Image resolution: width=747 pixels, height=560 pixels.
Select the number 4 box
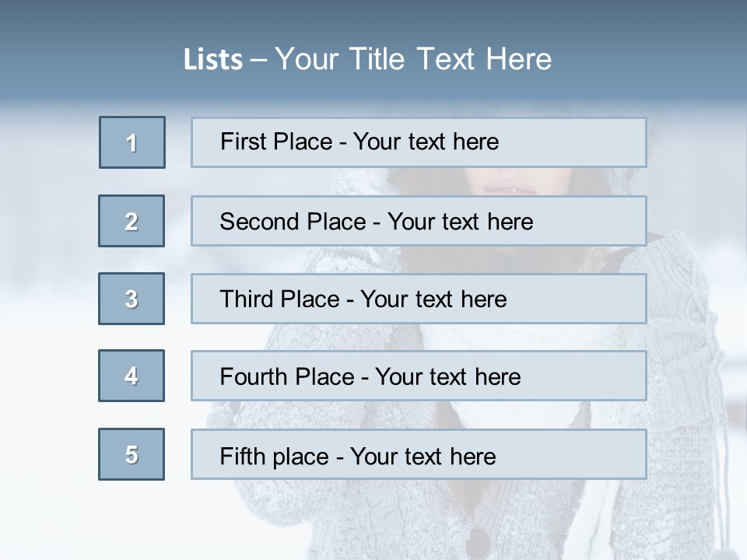point(132,376)
